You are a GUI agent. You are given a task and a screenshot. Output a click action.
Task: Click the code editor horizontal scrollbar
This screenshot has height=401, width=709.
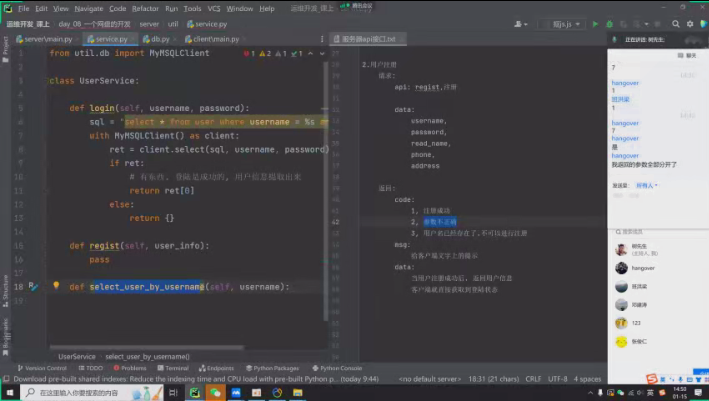147,348
